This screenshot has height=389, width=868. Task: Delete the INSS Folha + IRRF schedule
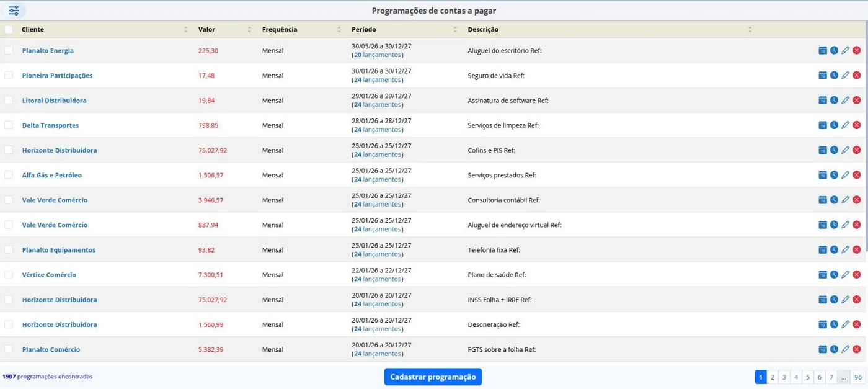[x=856, y=299]
